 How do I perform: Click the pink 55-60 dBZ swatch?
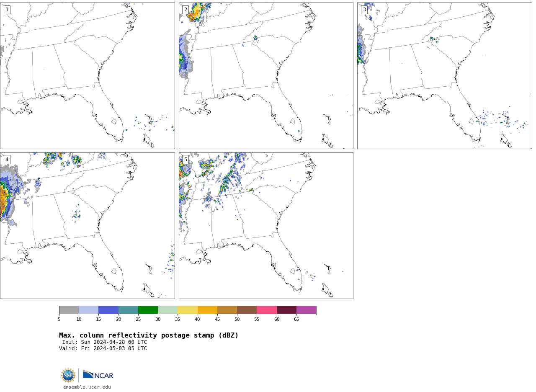tap(267, 310)
